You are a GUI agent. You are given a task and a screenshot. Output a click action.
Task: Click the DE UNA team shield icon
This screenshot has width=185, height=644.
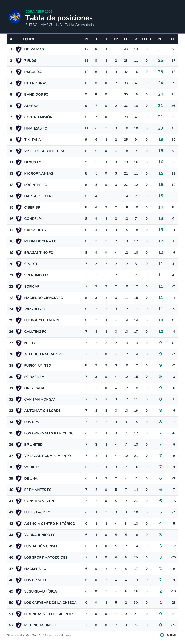[x=18, y=478]
